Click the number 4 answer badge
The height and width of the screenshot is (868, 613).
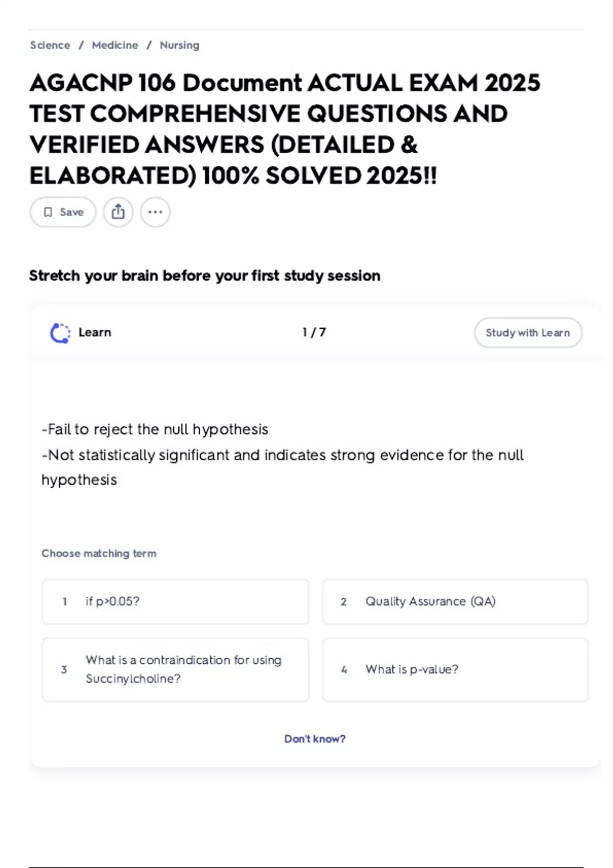point(344,670)
